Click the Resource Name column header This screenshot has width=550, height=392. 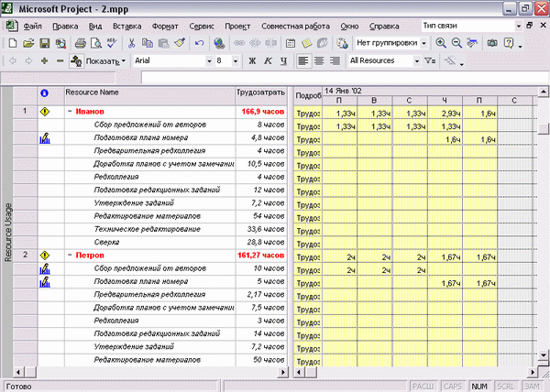pos(149,95)
